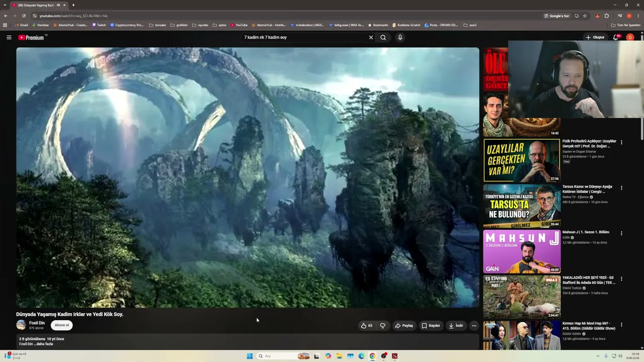Open the Güldür Güldür Show thumbnail

(522, 335)
